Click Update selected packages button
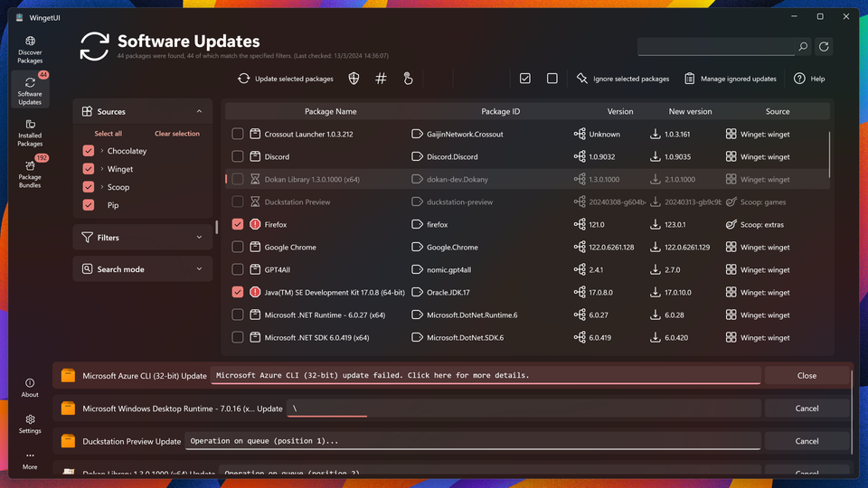The image size is (868, 488). click(286, 79)
